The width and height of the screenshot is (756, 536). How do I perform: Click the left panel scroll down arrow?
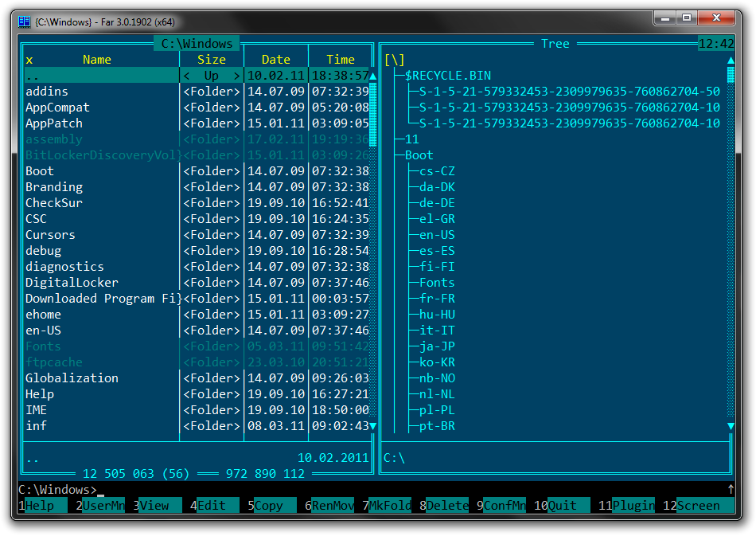tap(372, 426)
